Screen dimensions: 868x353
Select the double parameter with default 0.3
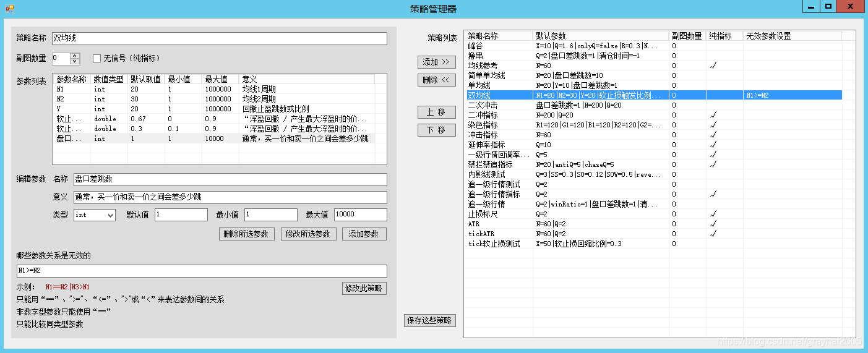coord(214,129)
